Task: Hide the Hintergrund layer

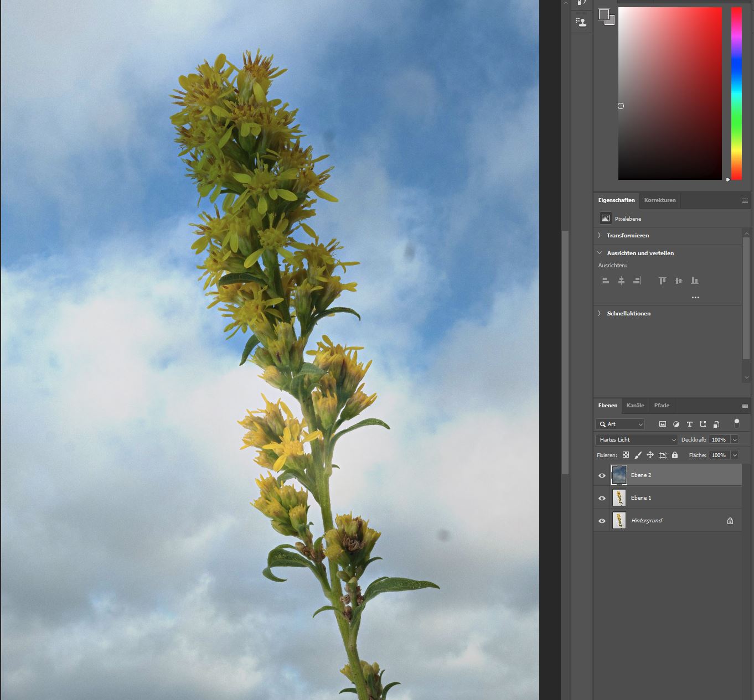Action: (x=602, y=521)
